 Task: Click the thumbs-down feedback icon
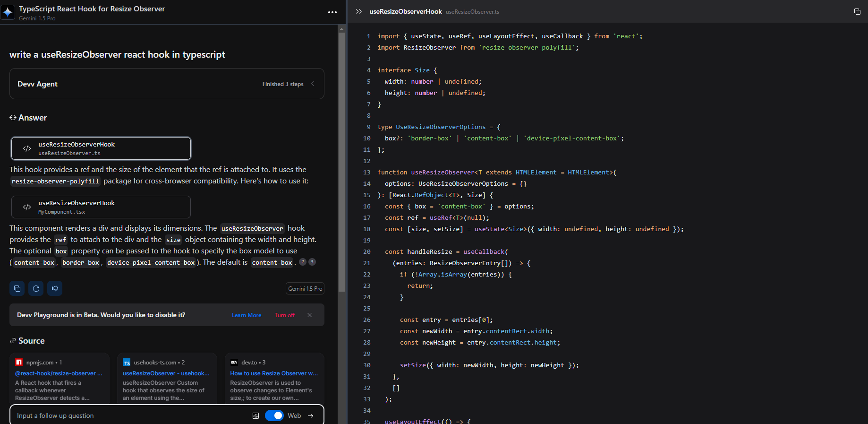click(x=55, y=288)
